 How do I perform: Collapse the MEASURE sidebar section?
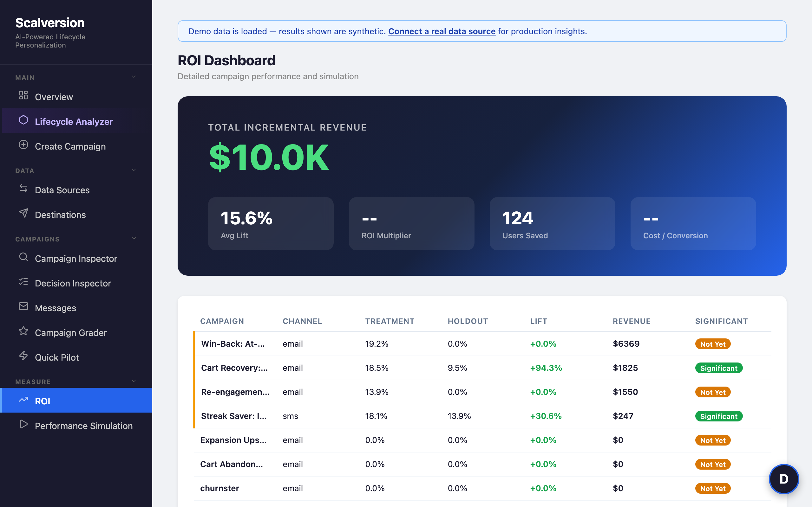pyautogui.click(x=134, y=381)
